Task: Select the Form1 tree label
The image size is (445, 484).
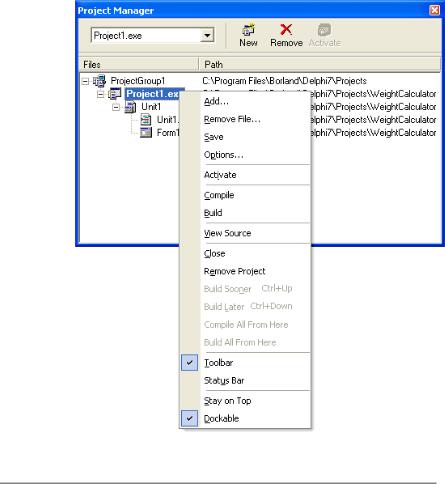Action: tap(168, 133)
